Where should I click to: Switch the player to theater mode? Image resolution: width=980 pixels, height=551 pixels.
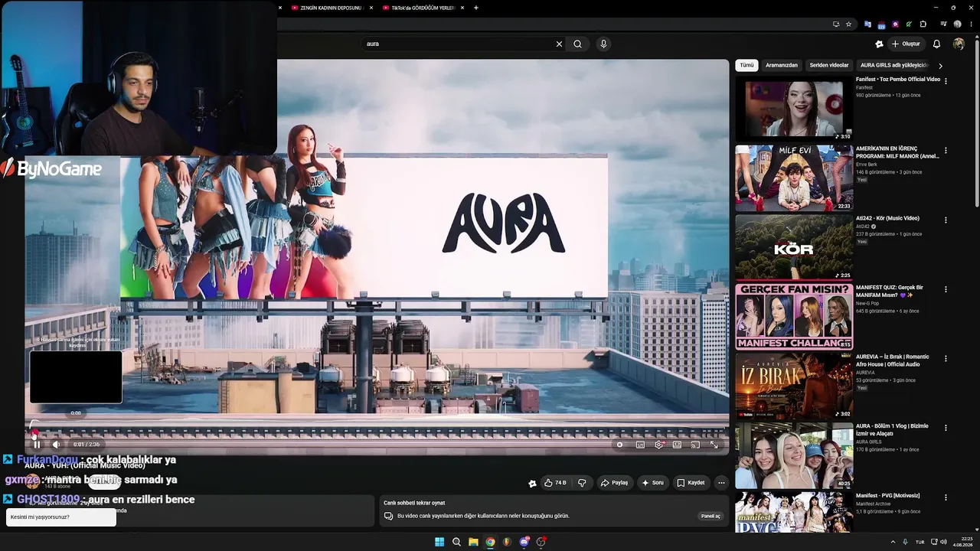[677, 445]
